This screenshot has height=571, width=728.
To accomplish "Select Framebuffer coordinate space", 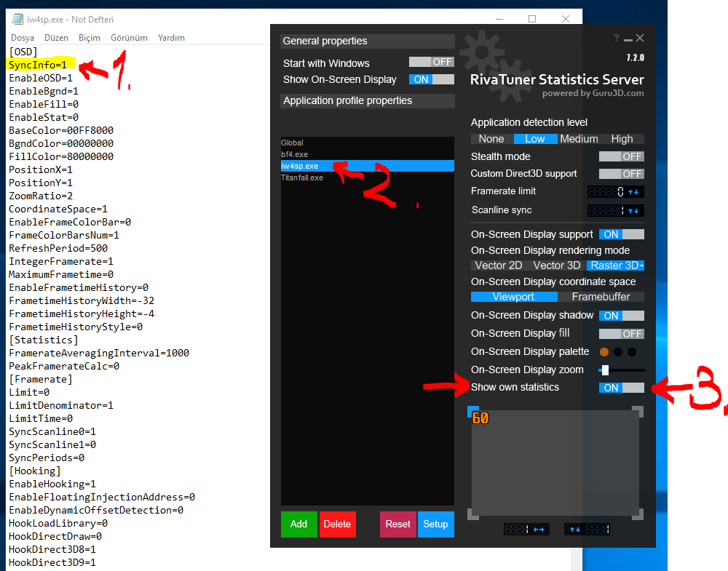I will pos(601,296).
